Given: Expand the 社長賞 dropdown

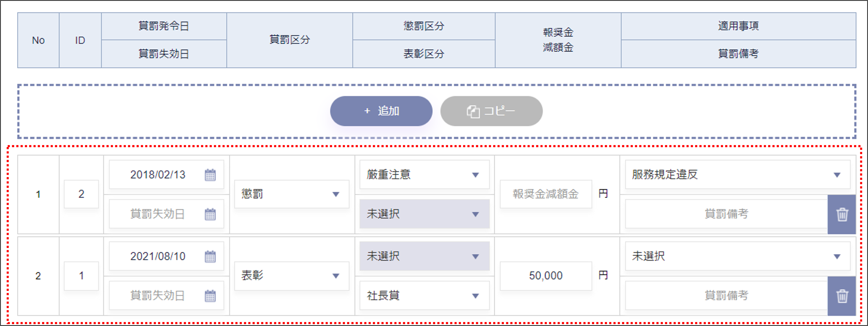Looking at the screenshot, I should pyautogui.click(x=424, y=296).
